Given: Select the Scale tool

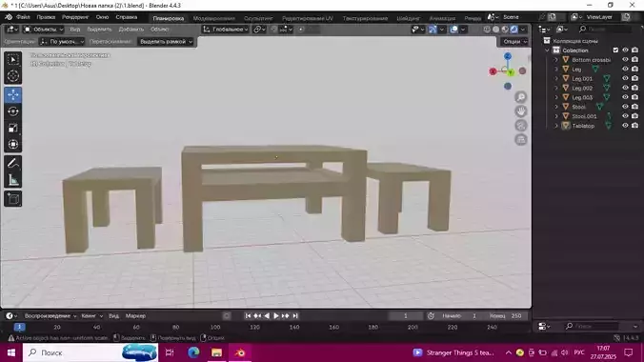Looking at the screenshot, I should click(13, 128).
